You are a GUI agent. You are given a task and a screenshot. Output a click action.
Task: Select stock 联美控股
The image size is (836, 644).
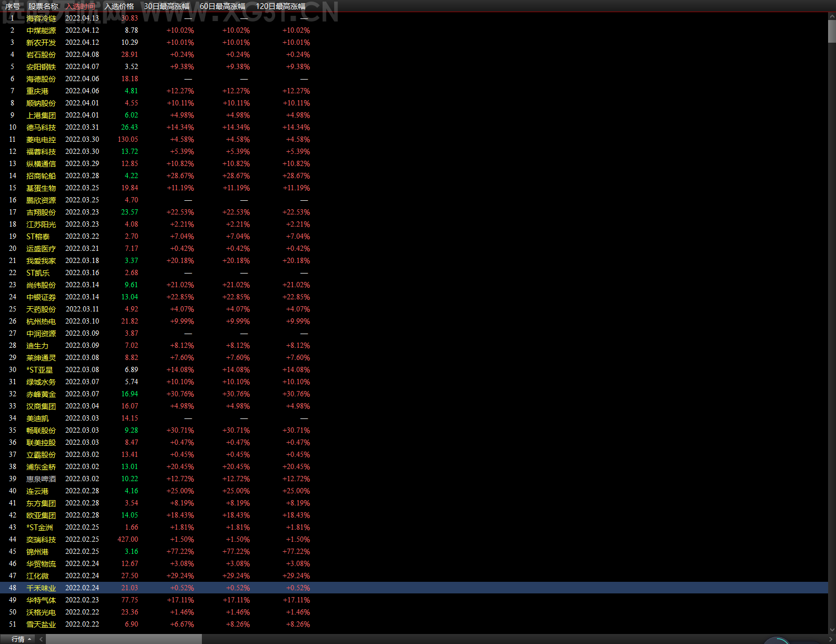coord(41,443)
